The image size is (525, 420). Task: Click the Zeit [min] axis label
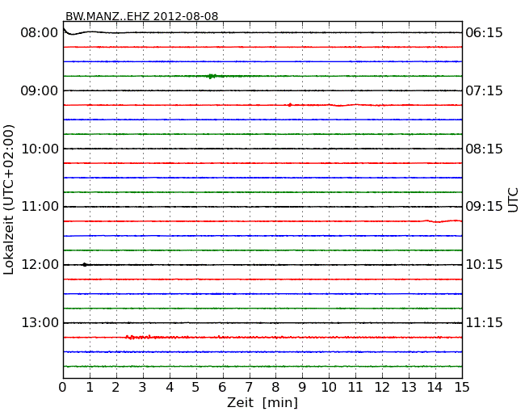coord(262,402)
